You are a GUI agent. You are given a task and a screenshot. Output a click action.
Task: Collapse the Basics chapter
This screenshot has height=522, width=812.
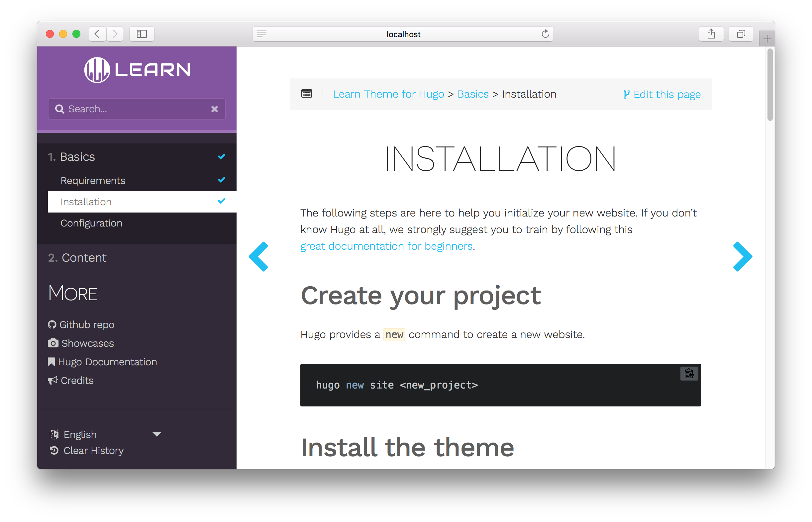[77, 157]
